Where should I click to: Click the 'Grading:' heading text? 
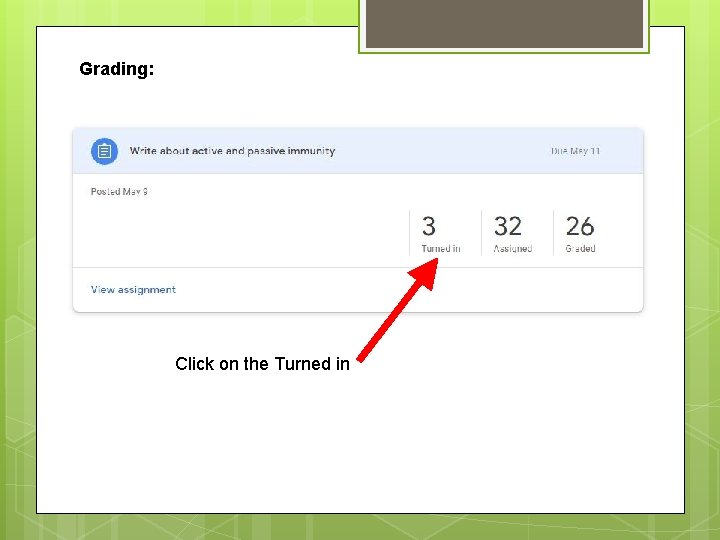pos(117,69)
